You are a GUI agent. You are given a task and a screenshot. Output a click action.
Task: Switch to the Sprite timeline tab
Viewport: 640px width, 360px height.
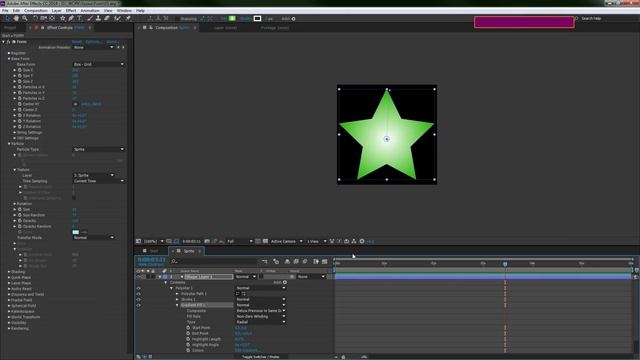click(189, 251)
